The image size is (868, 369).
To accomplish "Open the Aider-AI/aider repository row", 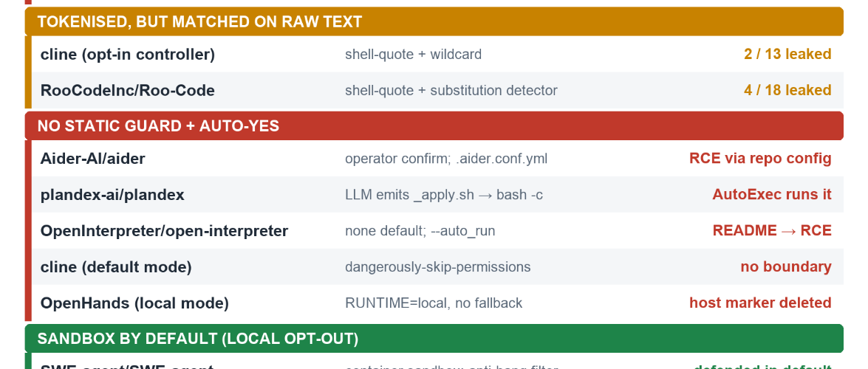I will 437,158.
